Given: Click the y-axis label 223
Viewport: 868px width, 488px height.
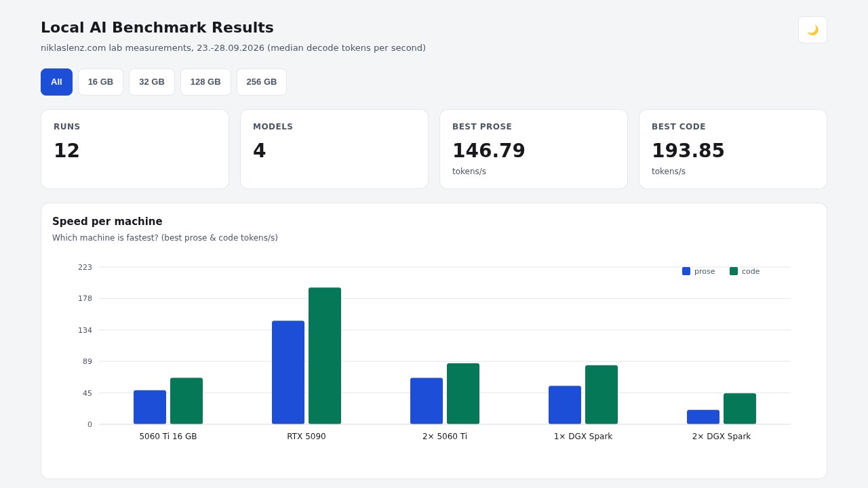Looking at the screenshot, I should pos(85,267).
